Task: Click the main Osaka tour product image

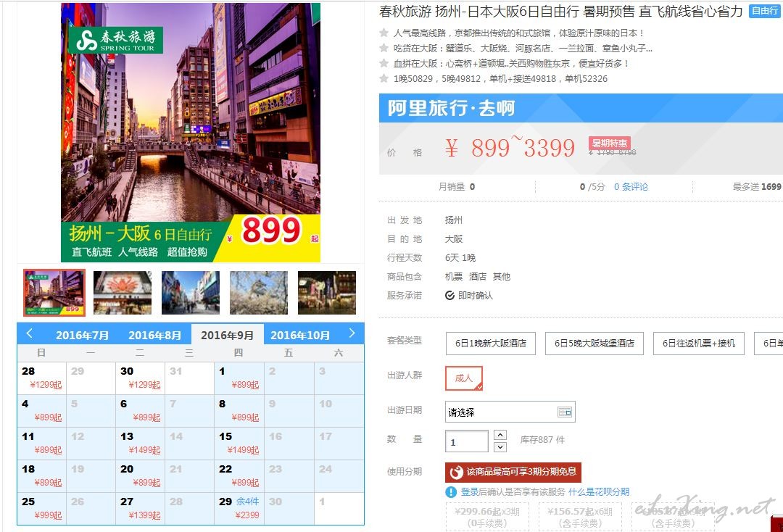Action: pyautogui.click(x=190, y=132)
